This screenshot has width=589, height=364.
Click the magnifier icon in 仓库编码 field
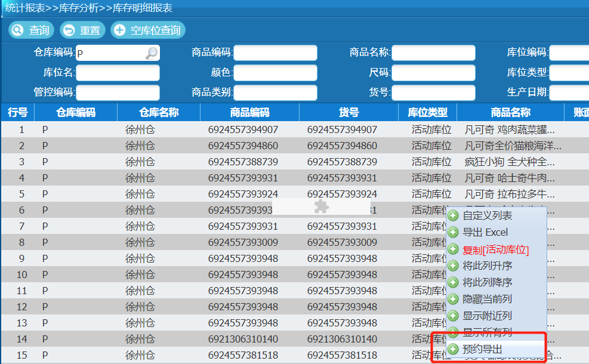152,53
